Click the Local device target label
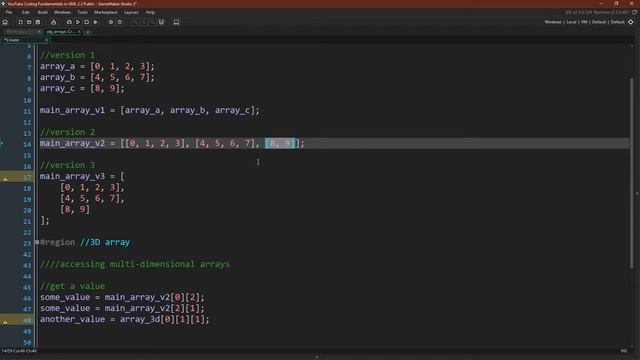This screenshot has width=640, height=360. tap(571, 22)
